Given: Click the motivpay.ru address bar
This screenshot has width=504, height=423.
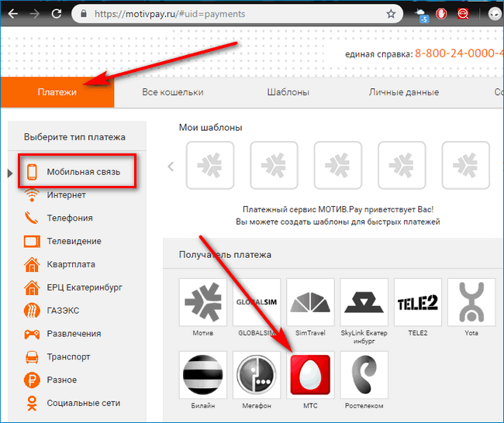Looking at the screenshot, I should [237, 14].
